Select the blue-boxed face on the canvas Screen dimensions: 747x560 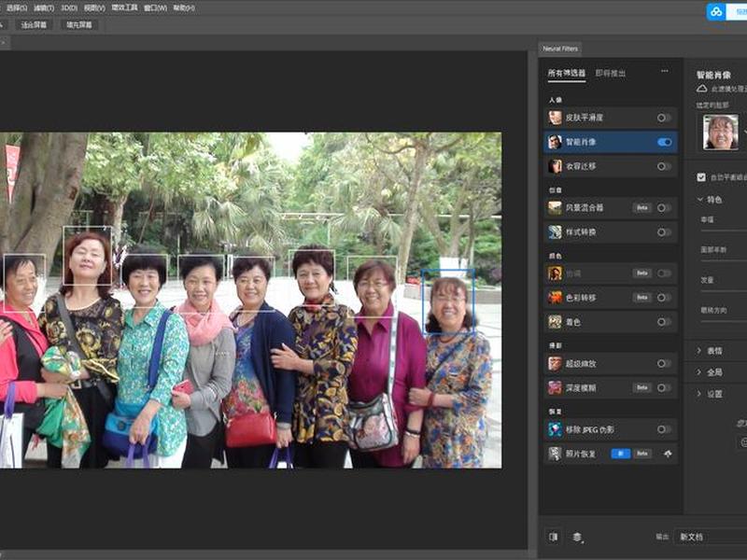point(448,301)
